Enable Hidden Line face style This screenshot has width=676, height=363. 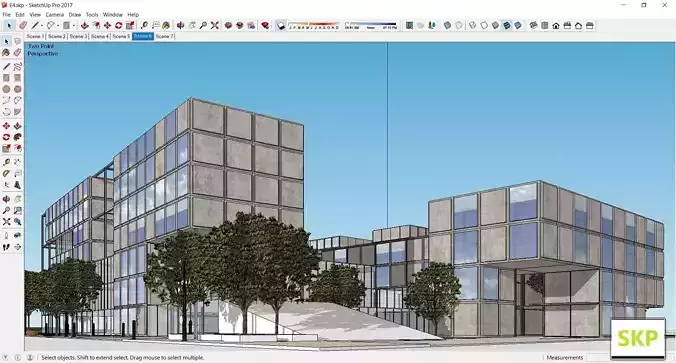(484, 25)
